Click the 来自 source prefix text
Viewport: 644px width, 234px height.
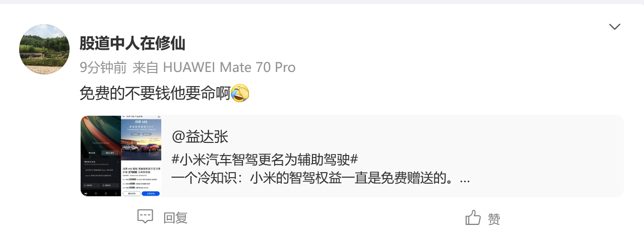[x=146, y=67]
